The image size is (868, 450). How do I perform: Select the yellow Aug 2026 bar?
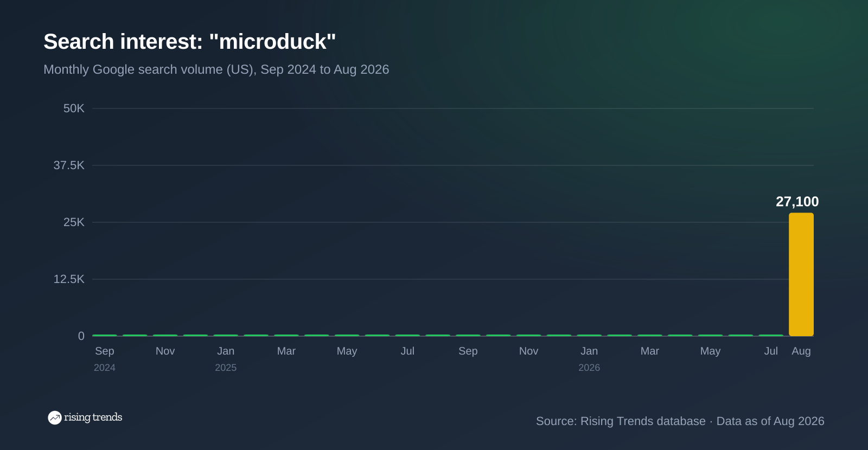tap(801, 274)
